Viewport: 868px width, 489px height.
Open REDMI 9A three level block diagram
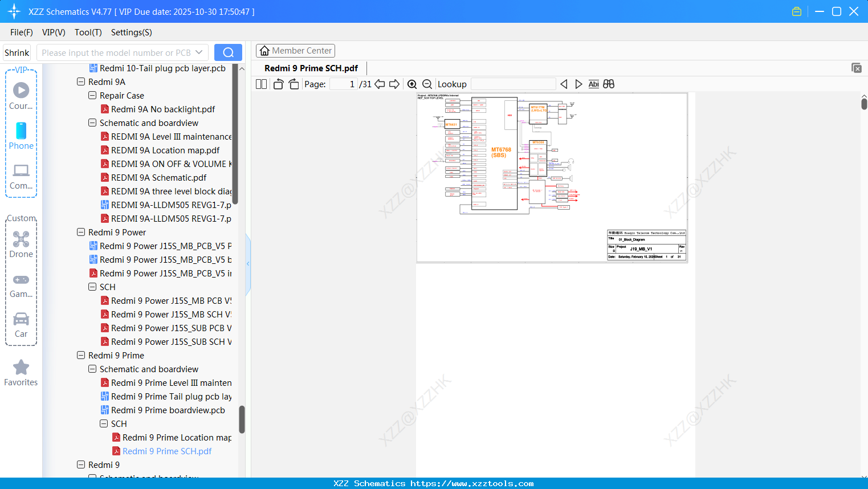point(166,191)
